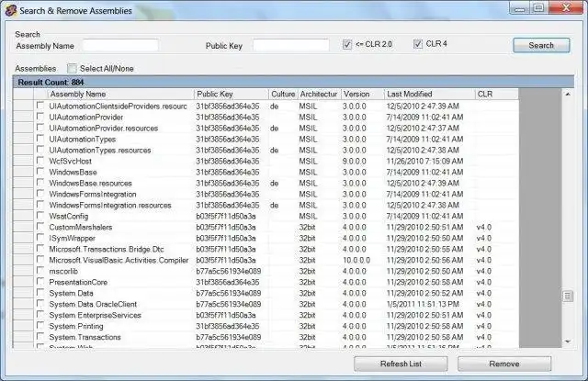Click the vertical scrollbar thumb
This screenshot has width=588, height=381.
[x=568, y=296]
